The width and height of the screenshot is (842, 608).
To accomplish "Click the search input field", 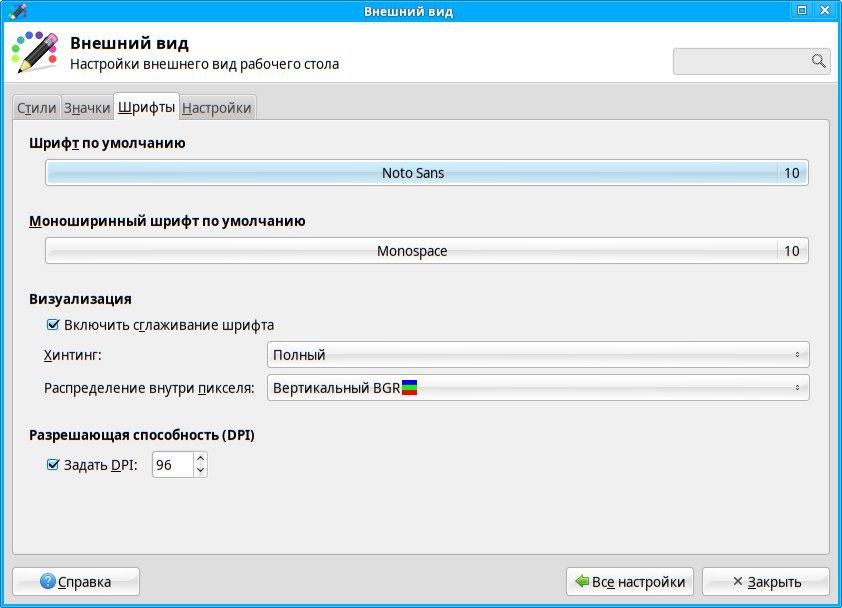I will [x=751, y=61].
